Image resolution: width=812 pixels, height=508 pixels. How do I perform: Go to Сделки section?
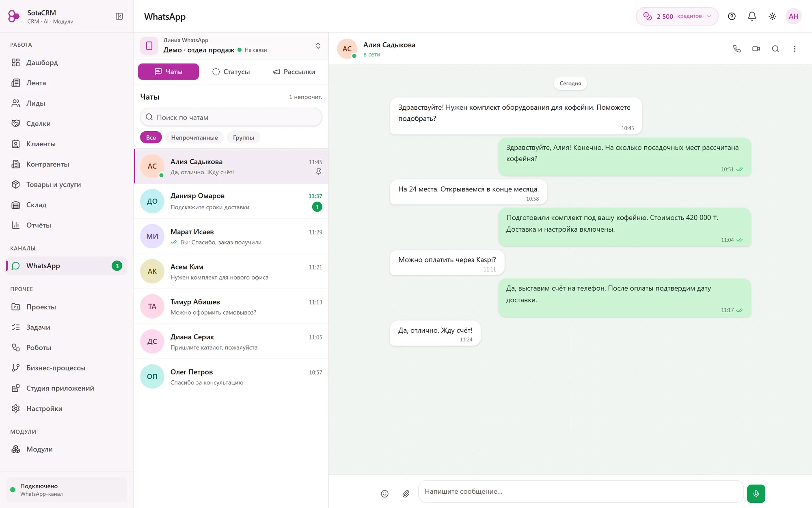[x=67, y=124]
